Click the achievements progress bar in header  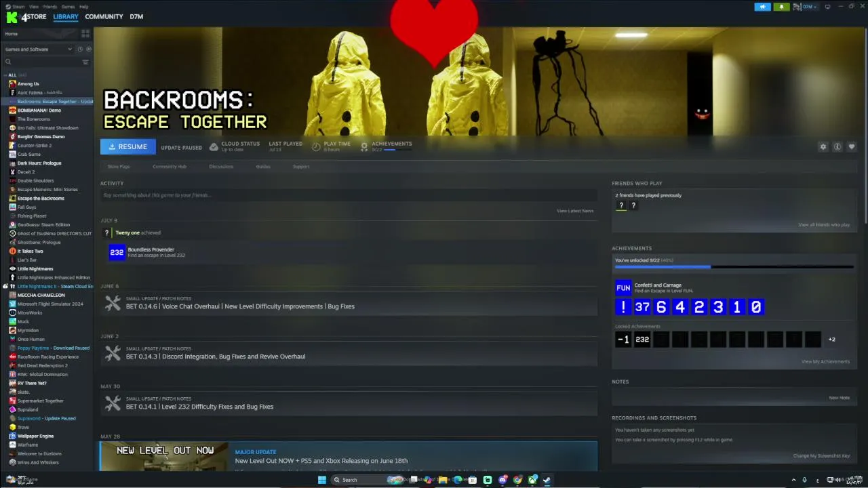[x=398, y=149]
